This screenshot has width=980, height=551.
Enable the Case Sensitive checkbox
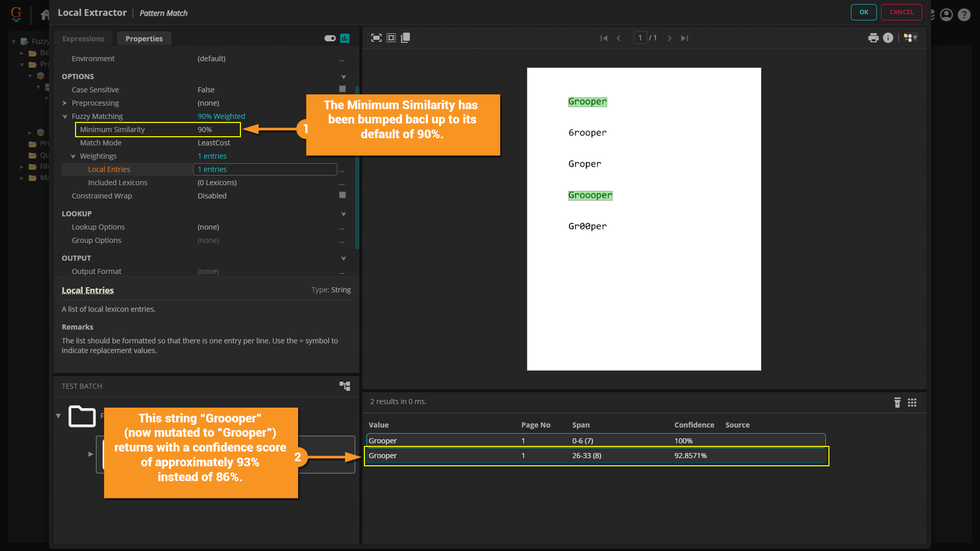pyautogui.click(x=342, y=89)
